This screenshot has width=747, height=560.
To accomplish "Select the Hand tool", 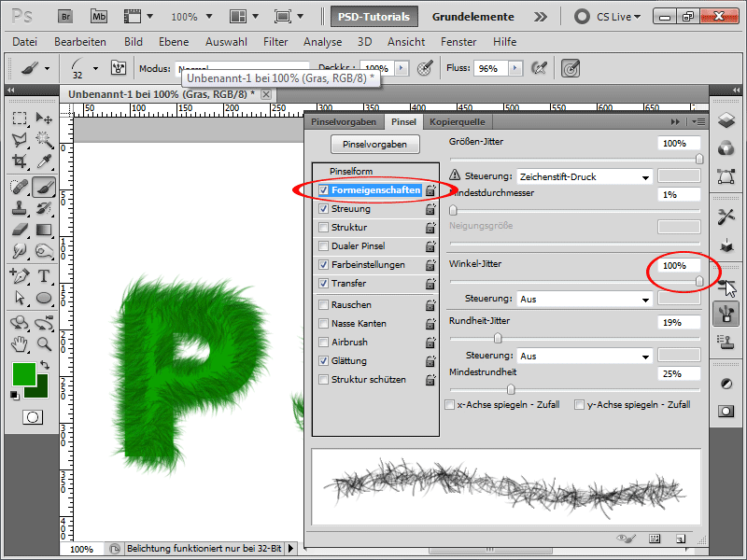I will [20, 343].
